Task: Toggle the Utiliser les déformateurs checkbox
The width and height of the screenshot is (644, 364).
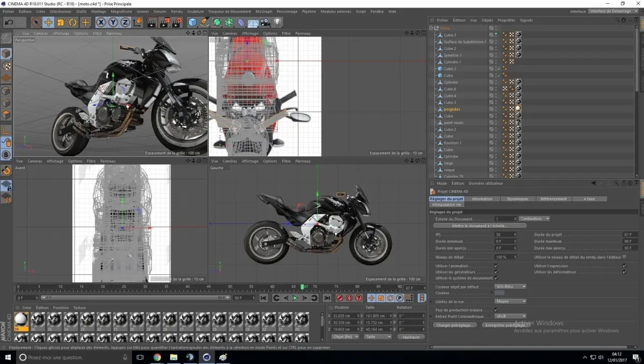Action: click(x=624, y=272)
